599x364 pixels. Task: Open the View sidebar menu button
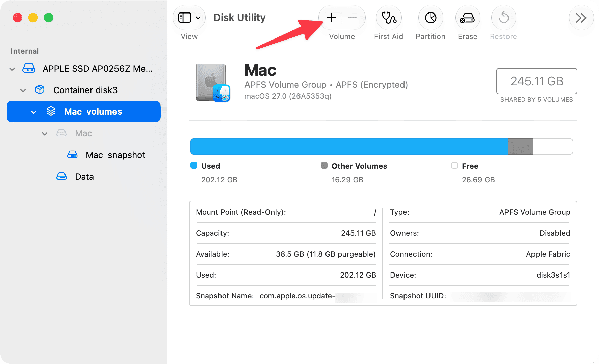pyautogui.click(x=189, y=18)
